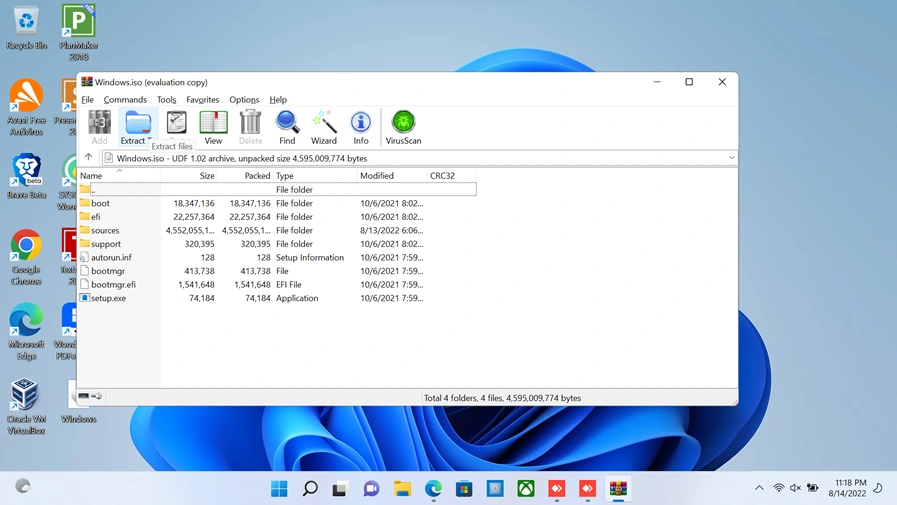Sort by the Packed column header
Screen dimensions: 897x505
(245, 176)
